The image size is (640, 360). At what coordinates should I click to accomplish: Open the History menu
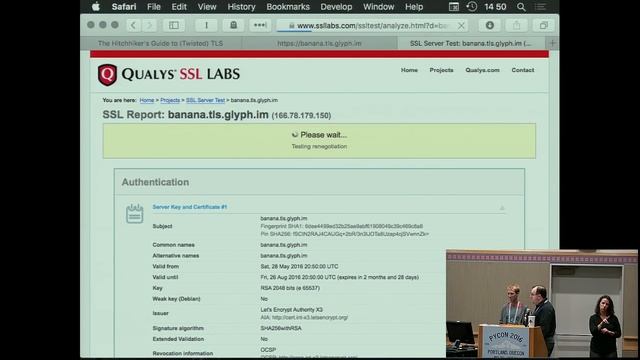(x=241, y=7)
